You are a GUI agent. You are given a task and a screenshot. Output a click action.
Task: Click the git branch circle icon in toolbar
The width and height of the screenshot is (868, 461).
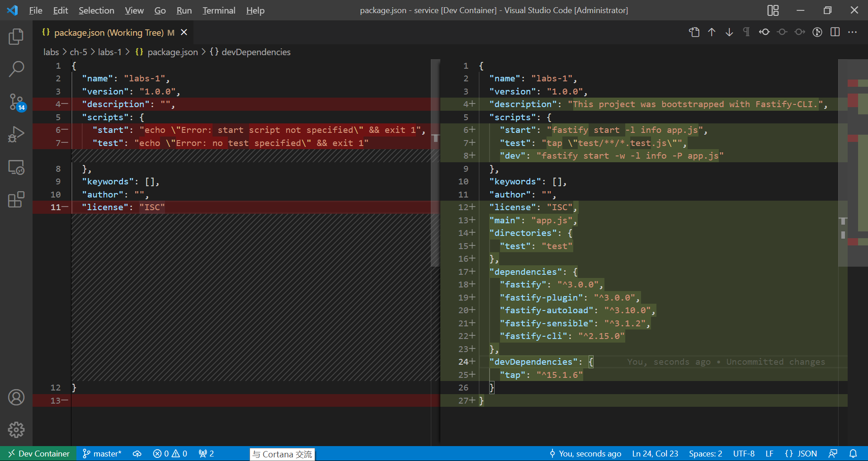817,32
